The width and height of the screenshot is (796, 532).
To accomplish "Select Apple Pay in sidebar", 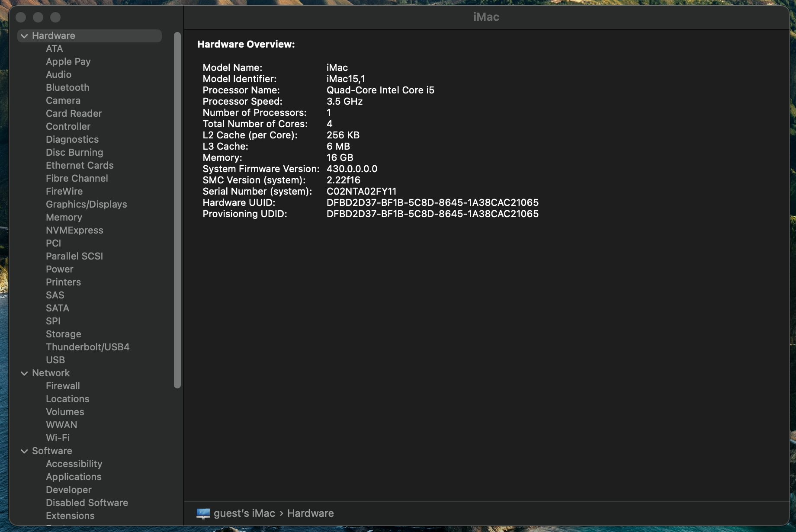I will (x=68, y=61).
